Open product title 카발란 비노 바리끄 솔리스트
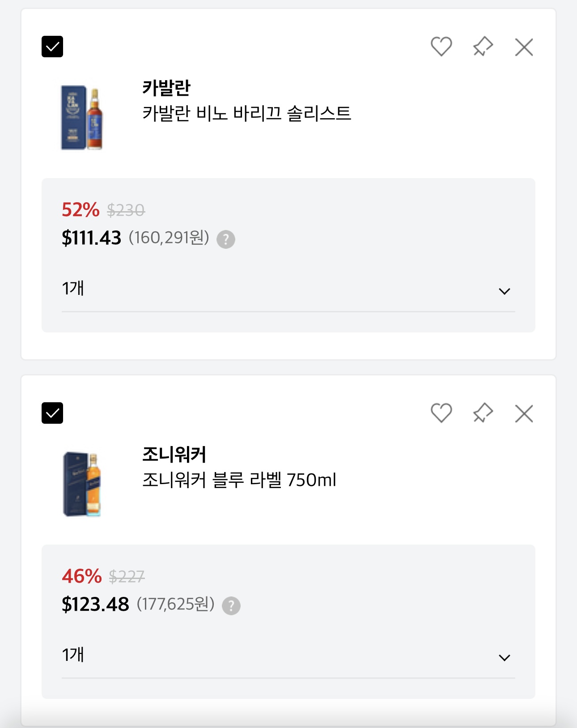 point(246,113)
